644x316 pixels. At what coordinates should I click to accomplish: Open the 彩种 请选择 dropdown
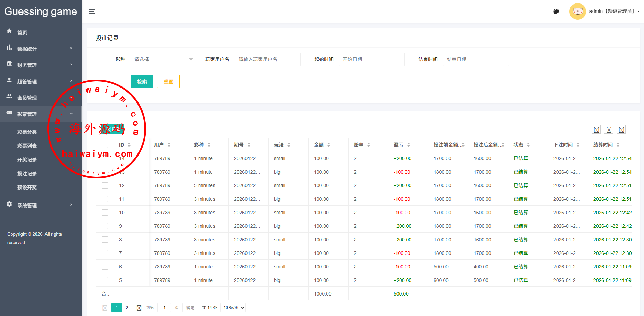pyautogui.click(x=163, y=59)
